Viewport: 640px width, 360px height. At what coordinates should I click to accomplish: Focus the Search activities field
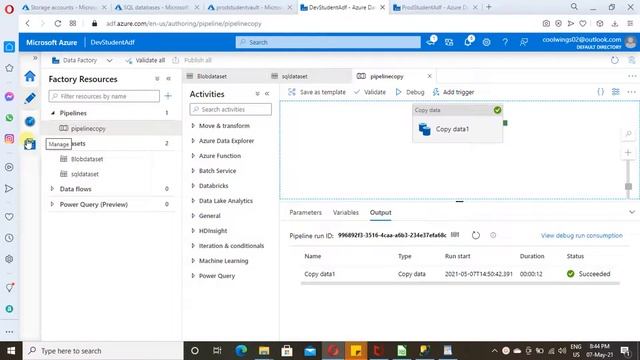(231, 109)
